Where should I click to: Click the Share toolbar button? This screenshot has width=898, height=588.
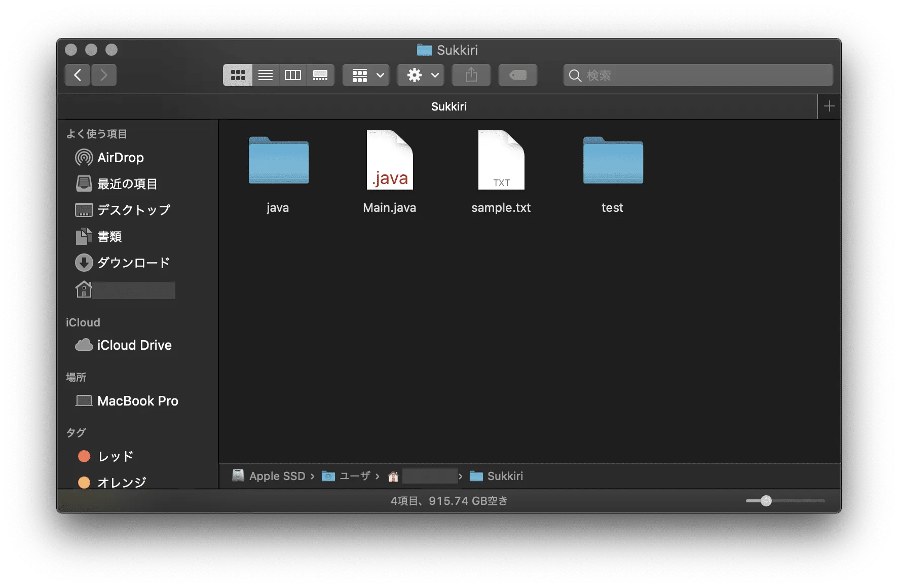tap(471, 75)
